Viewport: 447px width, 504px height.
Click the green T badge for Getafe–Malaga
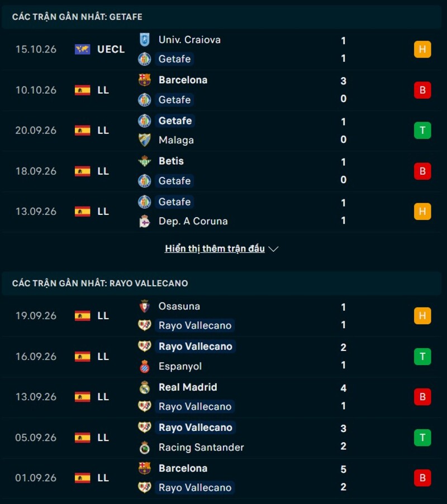click(422, 131)
